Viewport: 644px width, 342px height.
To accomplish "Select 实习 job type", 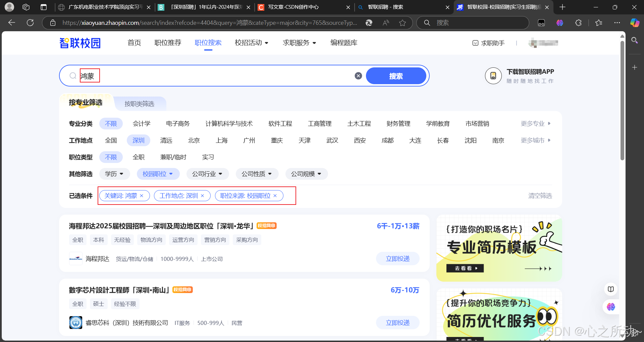I will coord(208,157).
